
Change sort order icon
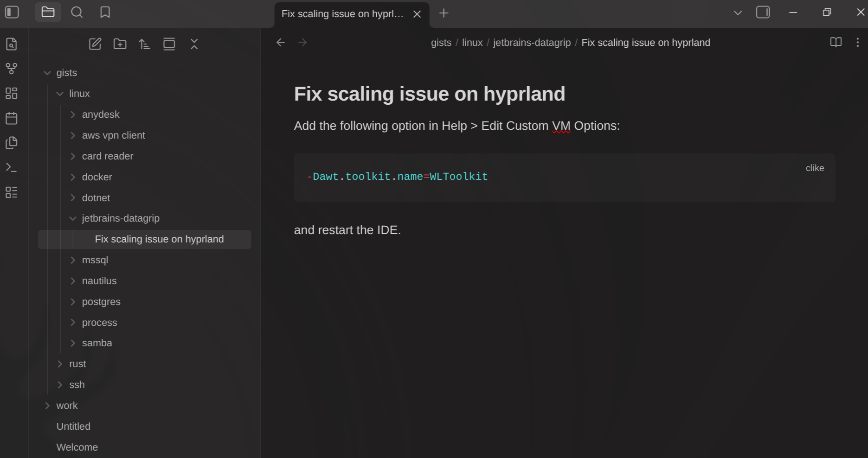[145, 44]
